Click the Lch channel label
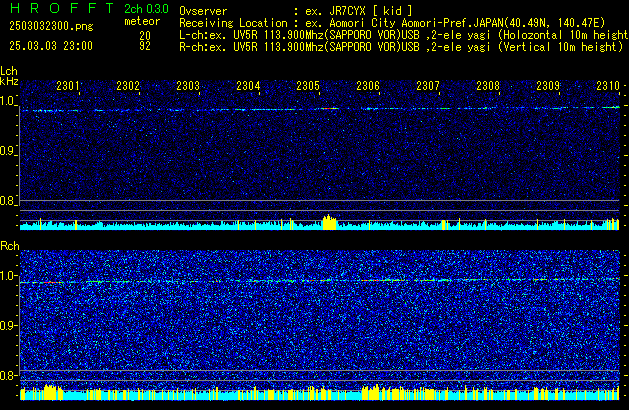This screenshot has width=629, height=410. pos(9,71)
